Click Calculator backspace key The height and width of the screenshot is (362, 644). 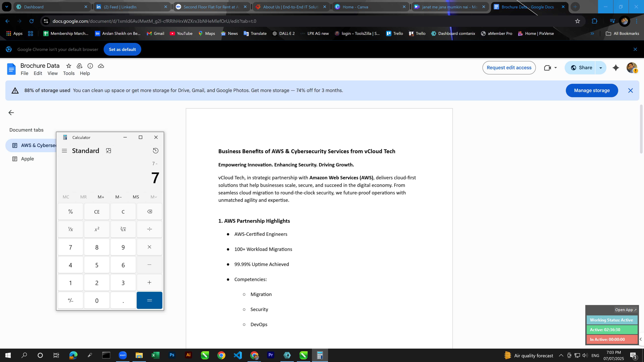tap(149, 212)
